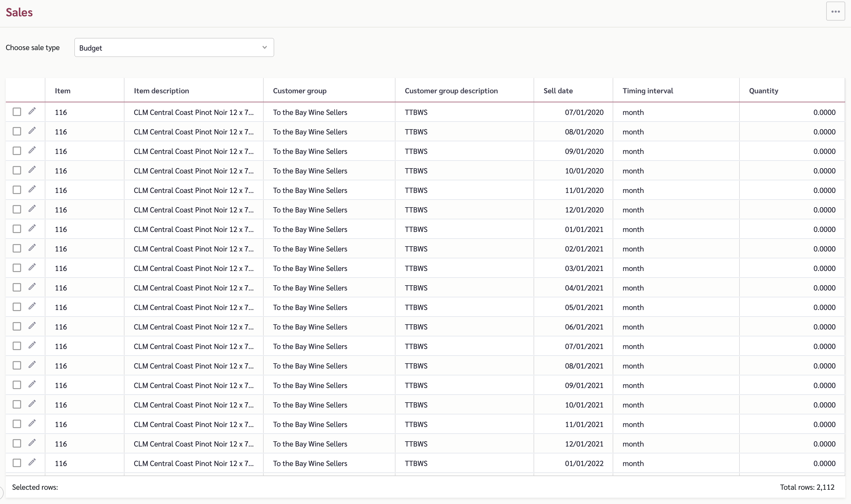The height and width of the screenshot is (504, 851).
Task: Click the quantity cell for 05/01/2021 row
Action: (792, 307)
